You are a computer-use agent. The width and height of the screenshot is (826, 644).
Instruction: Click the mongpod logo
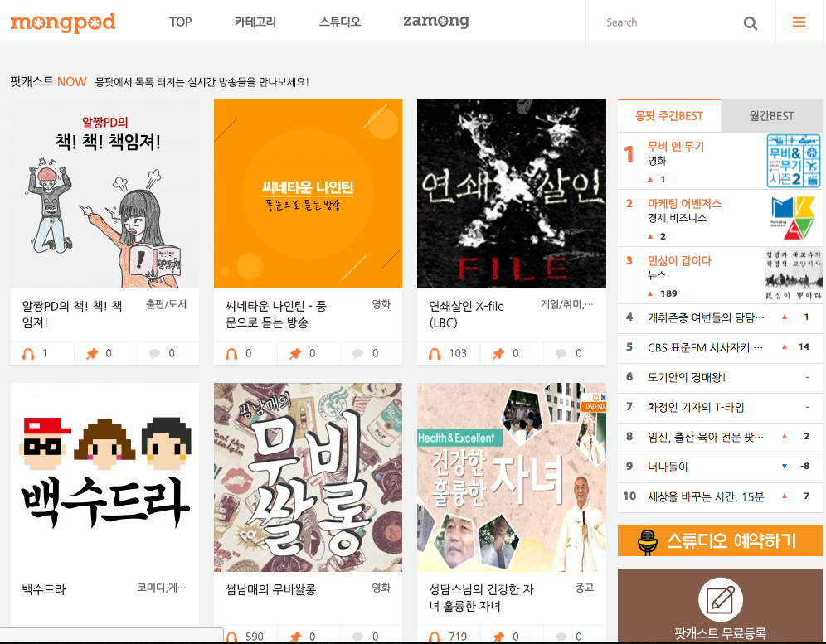click(x=63, y=22)
